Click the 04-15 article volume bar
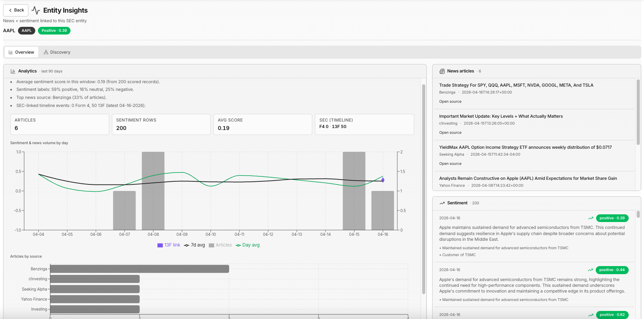This screenshot has height=319, width=644. [354, 191]
